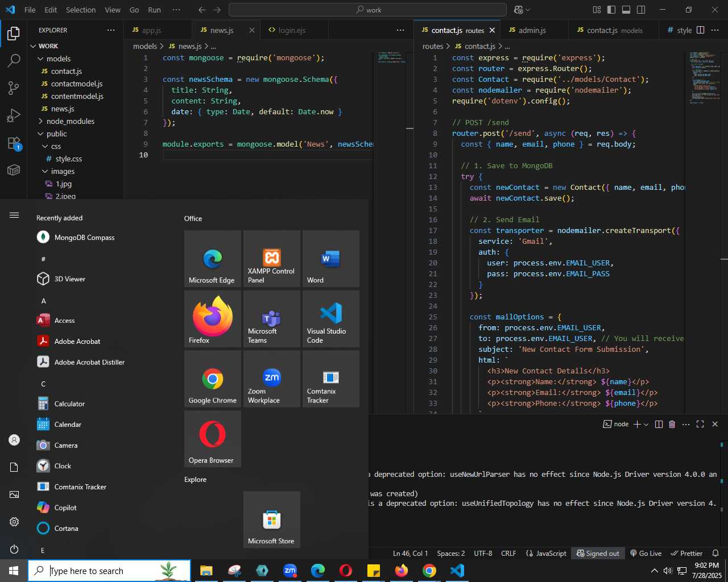The image size is (728, 582).
Task: Open the Visual Studio Code tile
Action: pyautogui.click(x=331, y=319)
